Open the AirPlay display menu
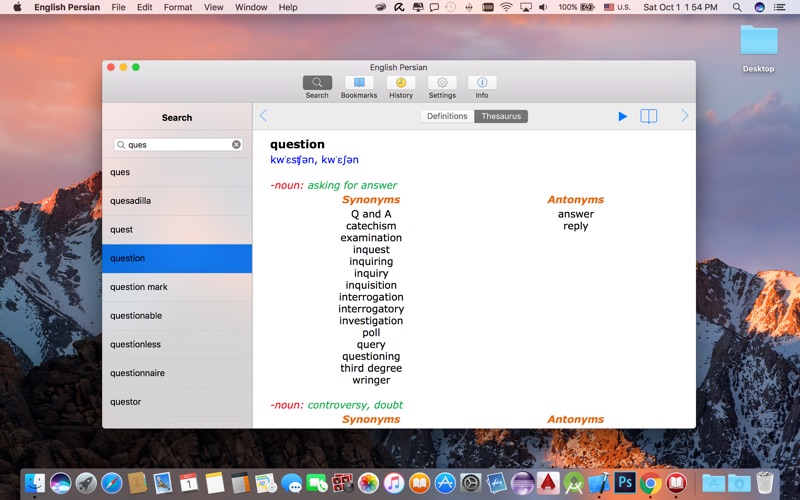Screen dimensions: 800x500 coord(525,7)
